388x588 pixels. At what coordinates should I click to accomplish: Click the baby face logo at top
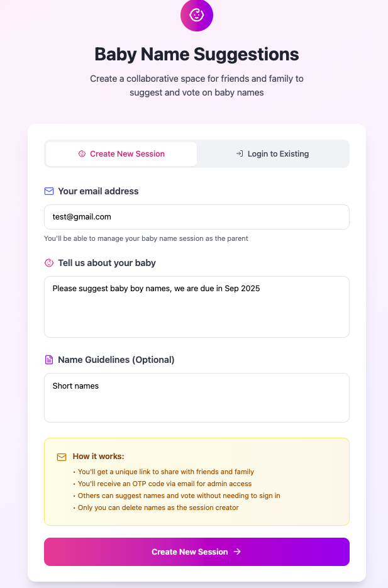tap(196, 15)
